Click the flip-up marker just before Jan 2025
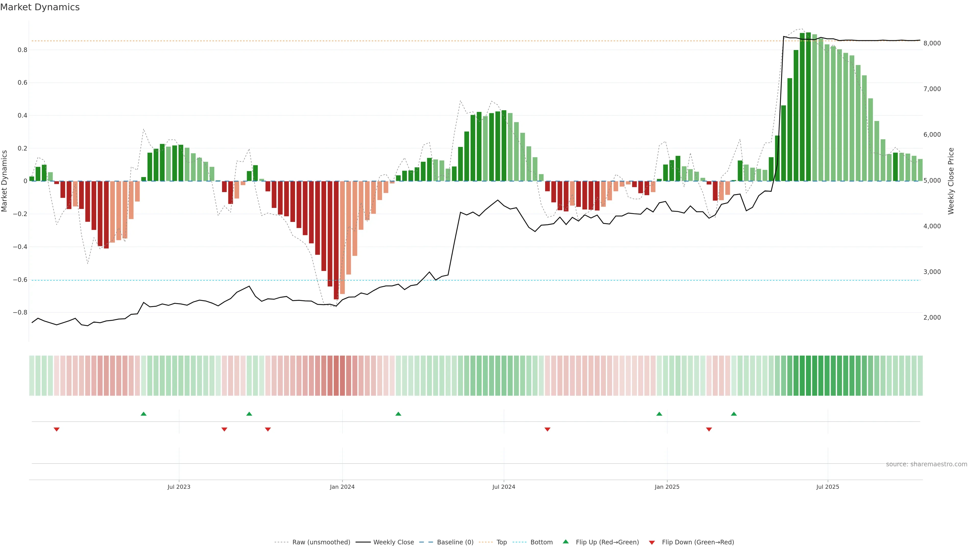This screenshot has width=980, height=551. [x=659, y=414]
